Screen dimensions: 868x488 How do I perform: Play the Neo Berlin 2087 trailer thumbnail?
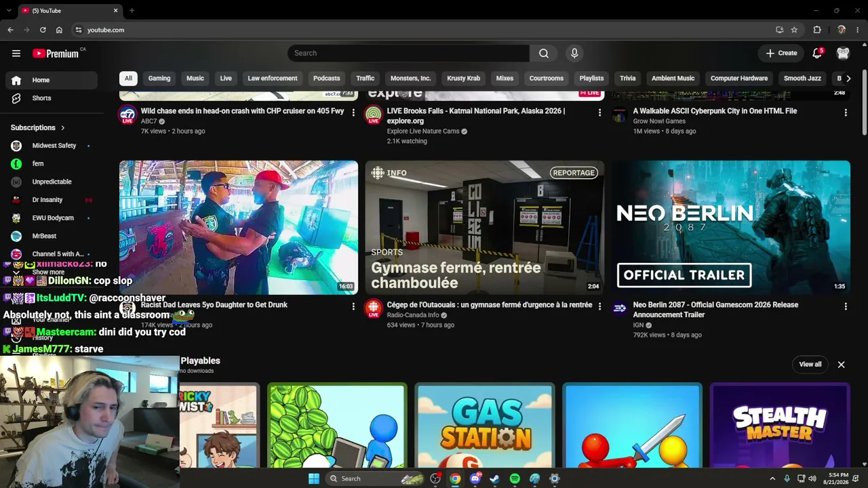pyautogui.click(x=731, y=227)
